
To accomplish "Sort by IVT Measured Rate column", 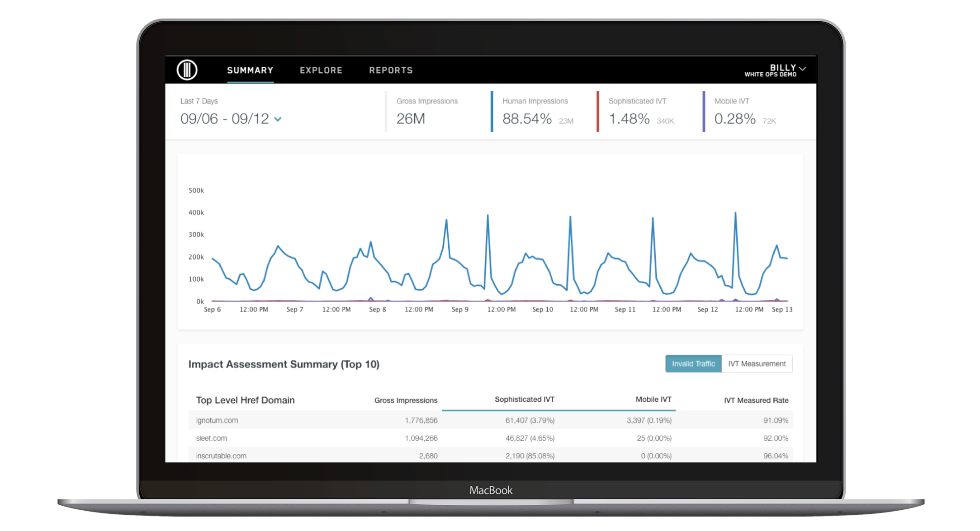I will click(x=756, y=400).
